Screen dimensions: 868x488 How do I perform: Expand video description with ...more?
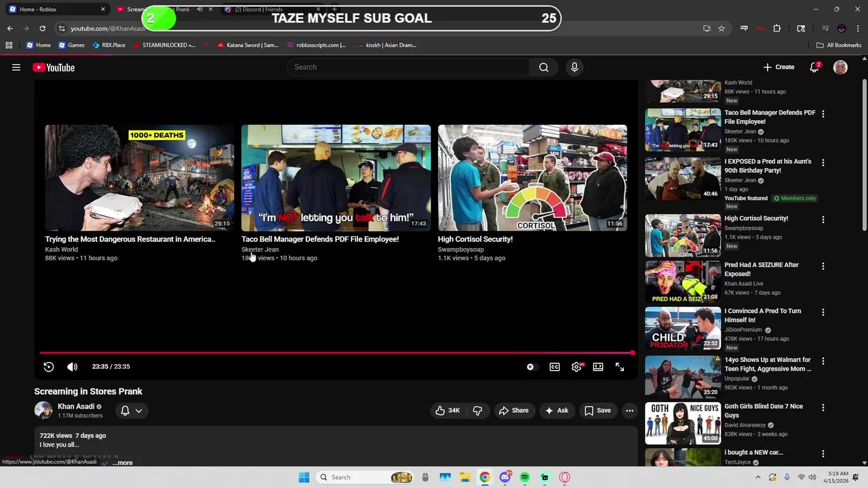click(123, 462)
